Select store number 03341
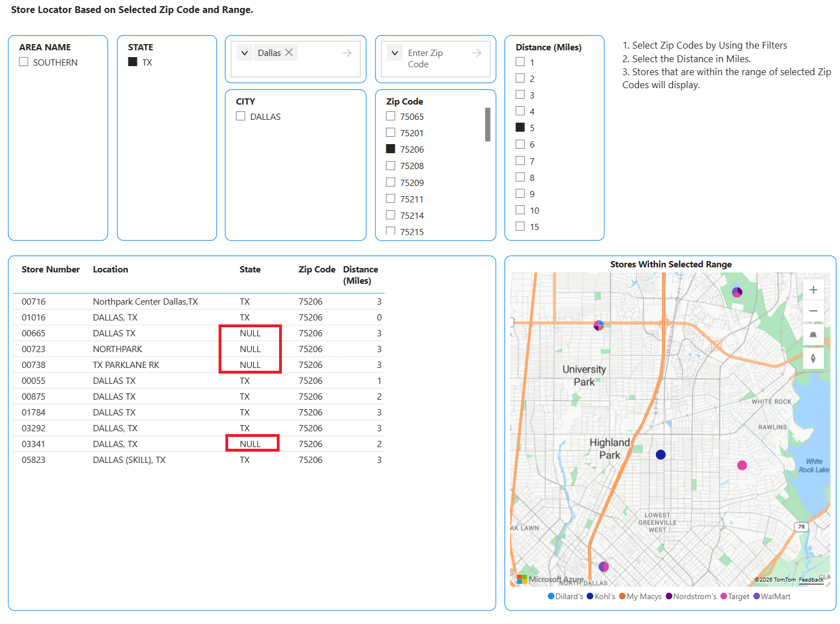 tap(33, 444)
